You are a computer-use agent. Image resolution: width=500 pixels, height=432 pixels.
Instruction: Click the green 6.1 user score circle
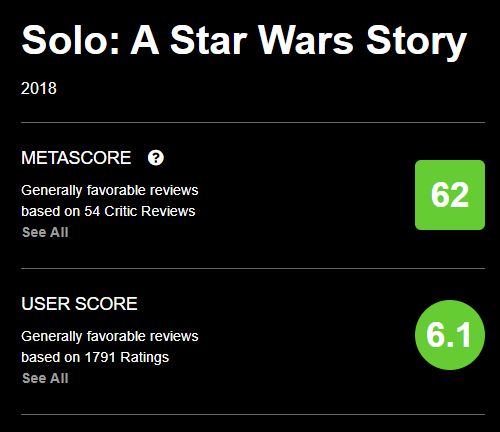tap(450, 335)
